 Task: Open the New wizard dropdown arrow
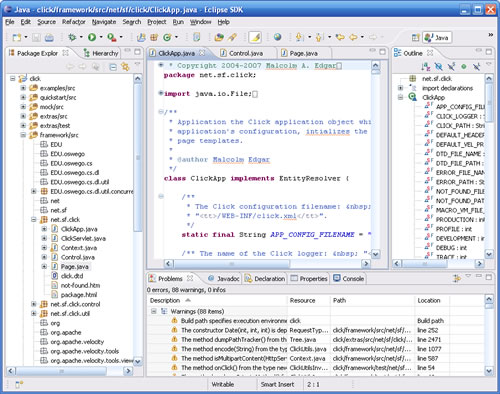(x=26, y=37)
